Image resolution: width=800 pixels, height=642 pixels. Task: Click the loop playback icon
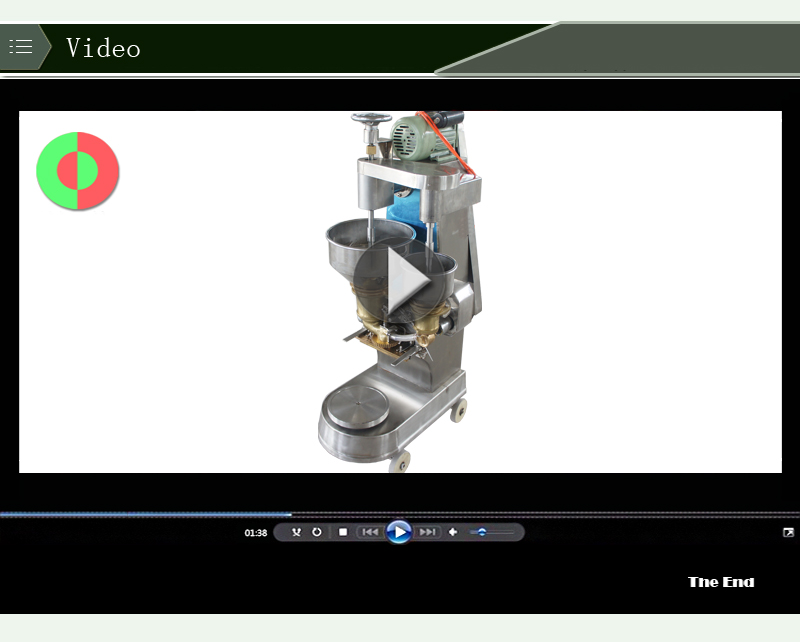(317, 533)
